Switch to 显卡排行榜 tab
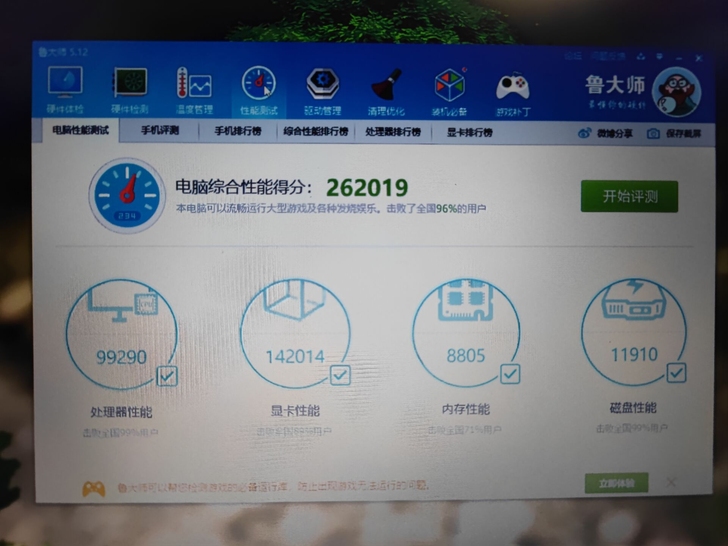Screen dimensions: 728x546 [x=469, y=132]
